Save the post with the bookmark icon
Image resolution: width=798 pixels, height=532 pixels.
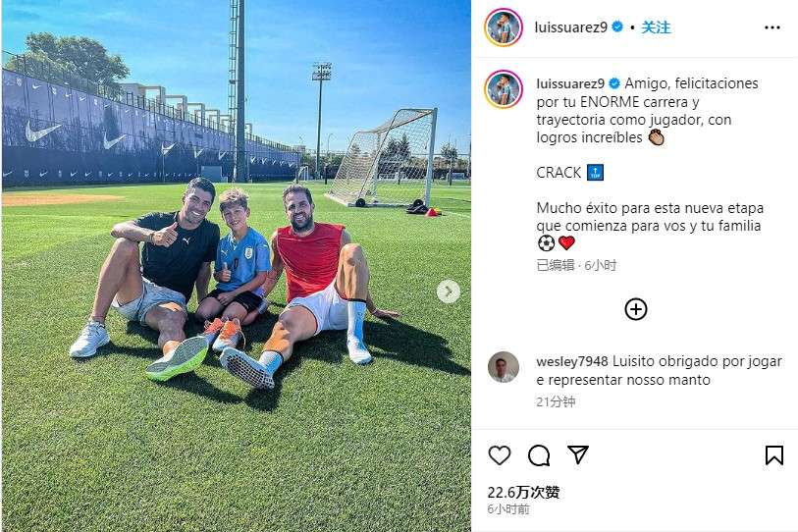point(774,455)
